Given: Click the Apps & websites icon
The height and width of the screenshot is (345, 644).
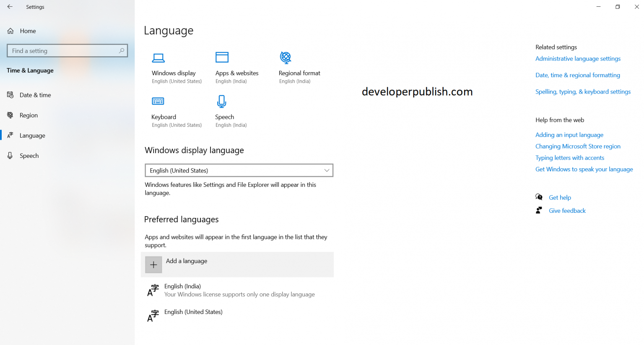Looking at the screenshot, I should (x=222, y=57).
